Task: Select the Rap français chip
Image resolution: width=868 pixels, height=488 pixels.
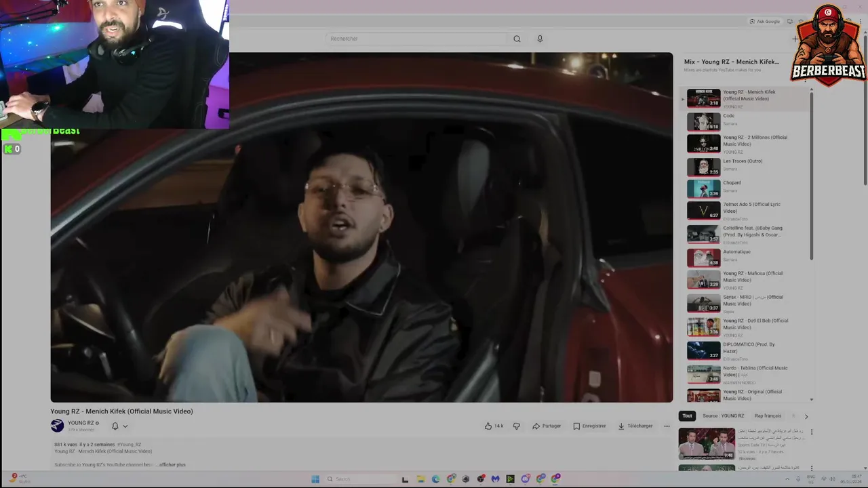Action: [x=768, y=415]
